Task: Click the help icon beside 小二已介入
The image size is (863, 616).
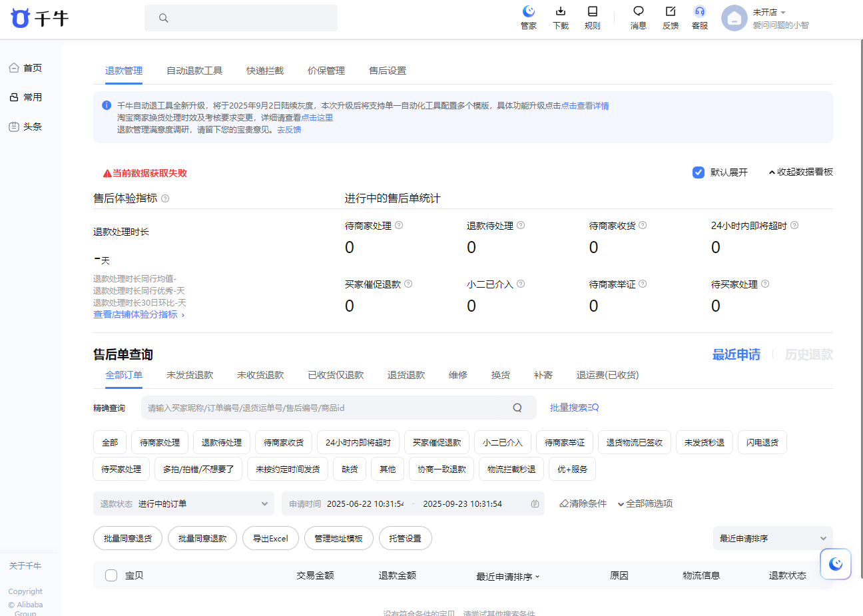Action: click(521, 284)
